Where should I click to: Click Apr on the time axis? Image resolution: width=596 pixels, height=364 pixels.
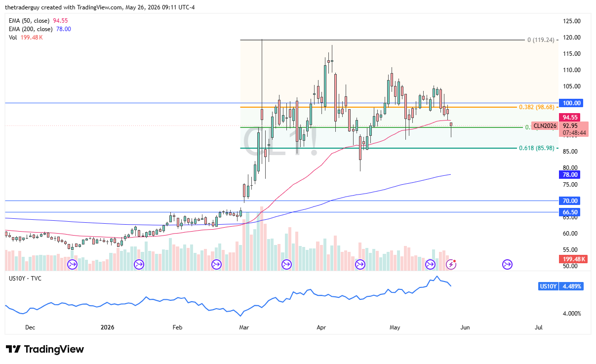[x=321, y=327]
